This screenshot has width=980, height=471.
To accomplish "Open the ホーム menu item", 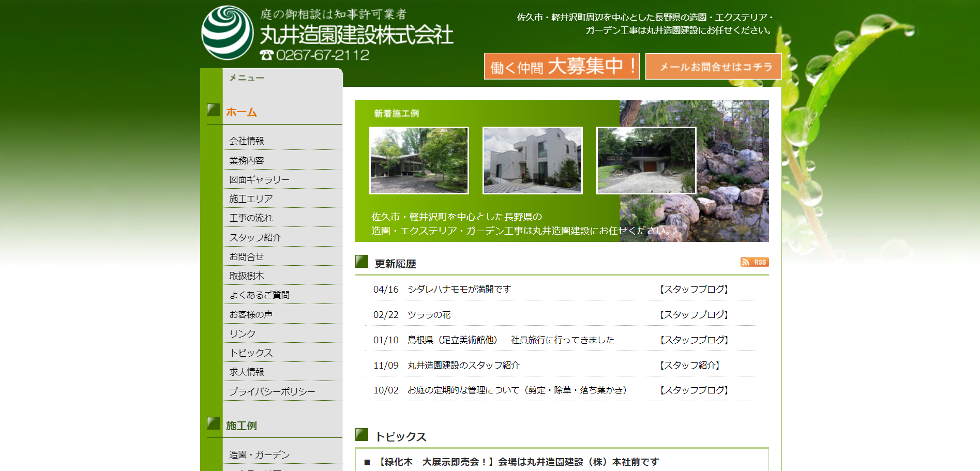I will tap(241, 111).
